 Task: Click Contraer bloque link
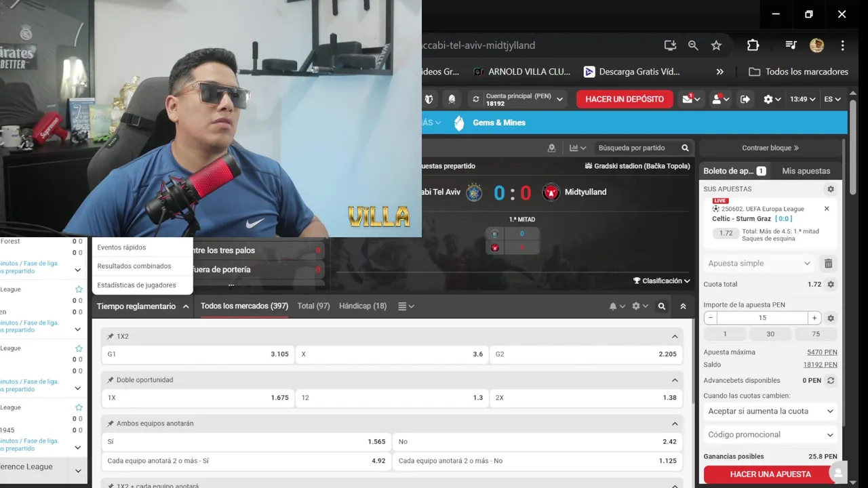[770, 148]
